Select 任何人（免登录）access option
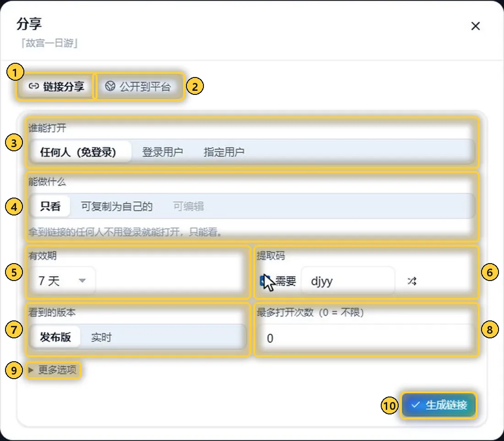The image size is (504, 441). 80,152
